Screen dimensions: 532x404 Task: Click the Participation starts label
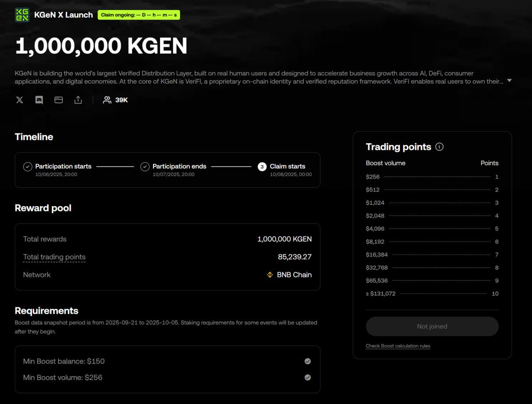pyautogui.click(x=63, y=166)
